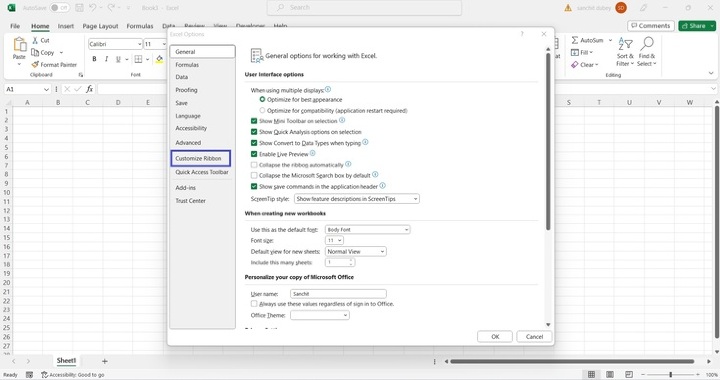Expand the Fill dropdown in Editing group

[x=591, y=52]
